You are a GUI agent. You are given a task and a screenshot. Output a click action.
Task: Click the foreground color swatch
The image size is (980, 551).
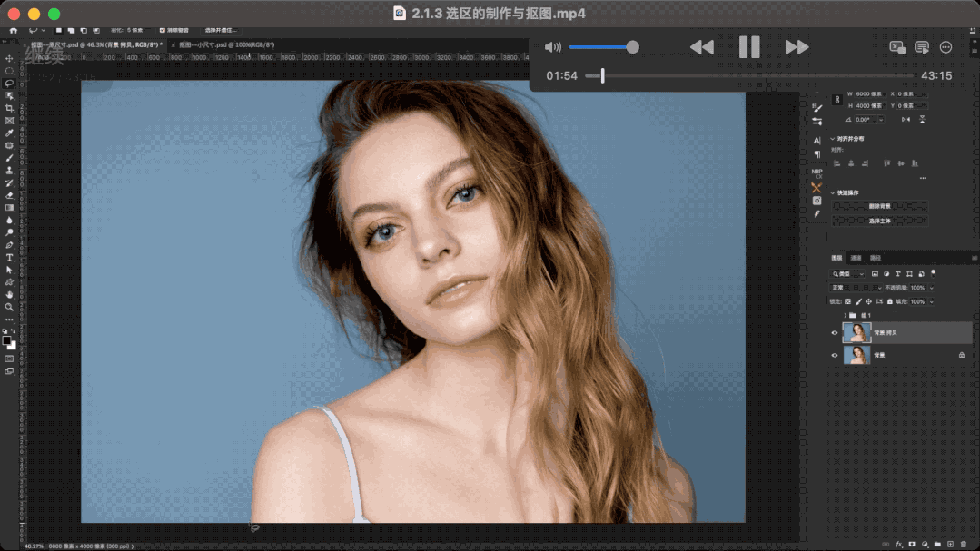tap(7, 341)
